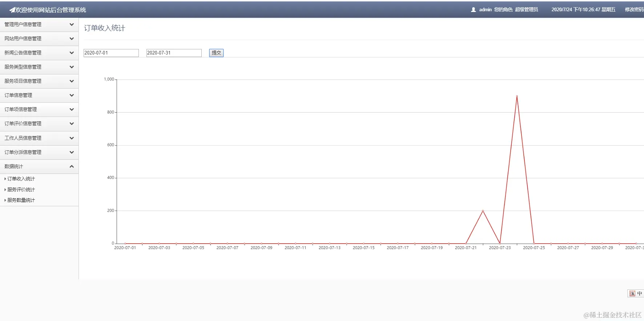Click the end date field 2020-07-31
This screenshot has width=644, height=321.
click(x=174, y=53)
